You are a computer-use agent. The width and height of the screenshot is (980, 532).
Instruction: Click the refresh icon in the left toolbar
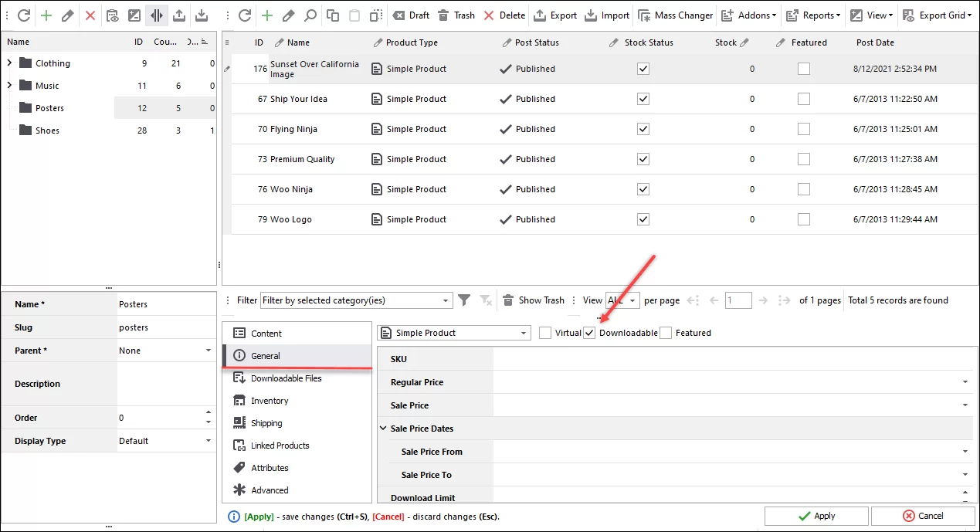click(x=22, y=14)
